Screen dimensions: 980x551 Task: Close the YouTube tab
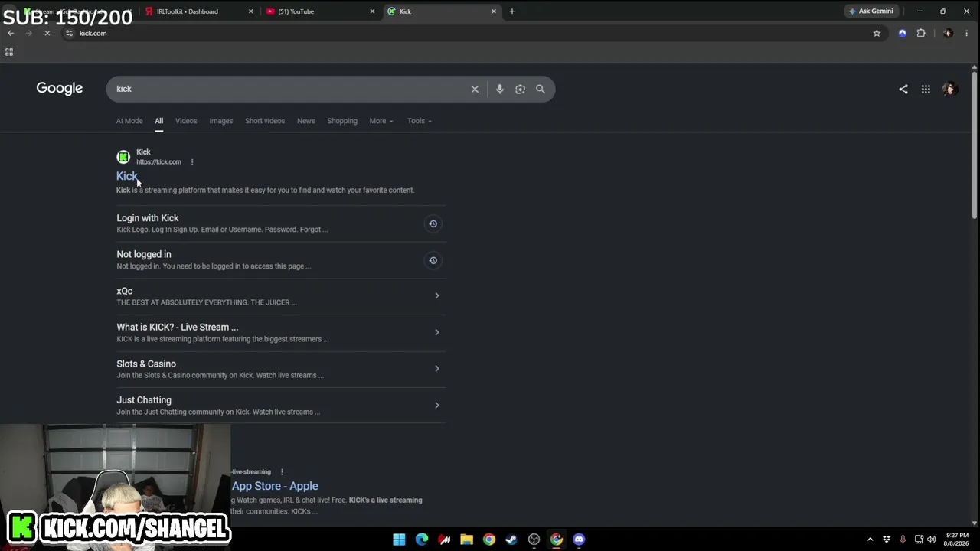pyautogui.click(x=372, y=11)
